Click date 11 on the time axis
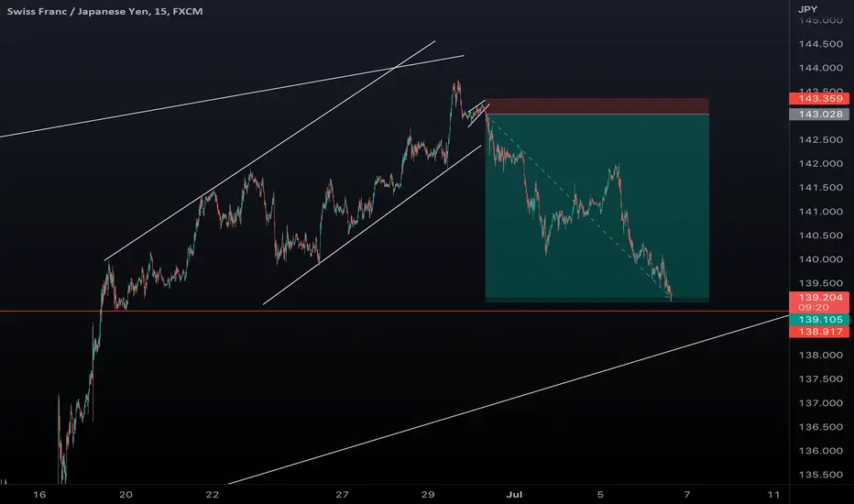Viewport: 854px width, 504px height. [x=773, y=494]
